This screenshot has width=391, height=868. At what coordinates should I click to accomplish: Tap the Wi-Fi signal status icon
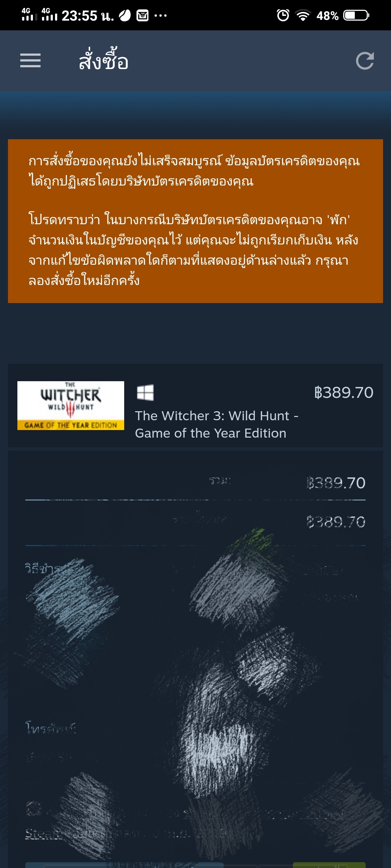tap(303, 15)
